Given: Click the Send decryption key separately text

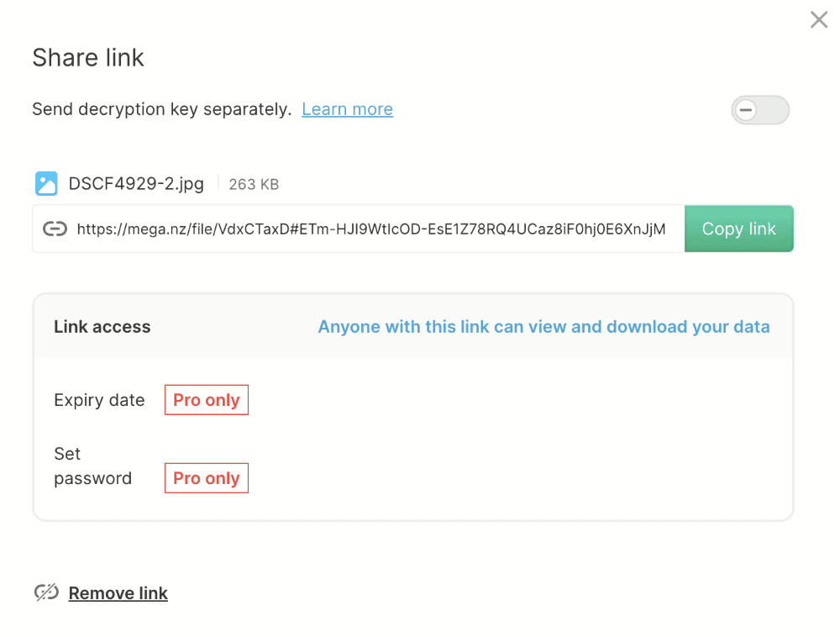Looking at the screenshot, I should [x=162, y=108].
